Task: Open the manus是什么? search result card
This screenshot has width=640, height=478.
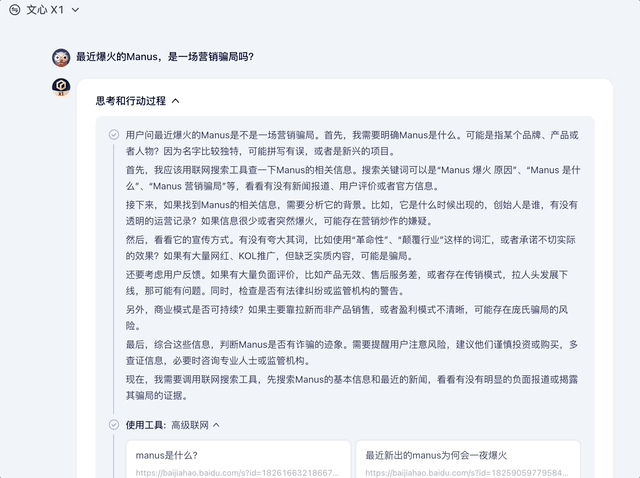Action: [x=238, y=459]
